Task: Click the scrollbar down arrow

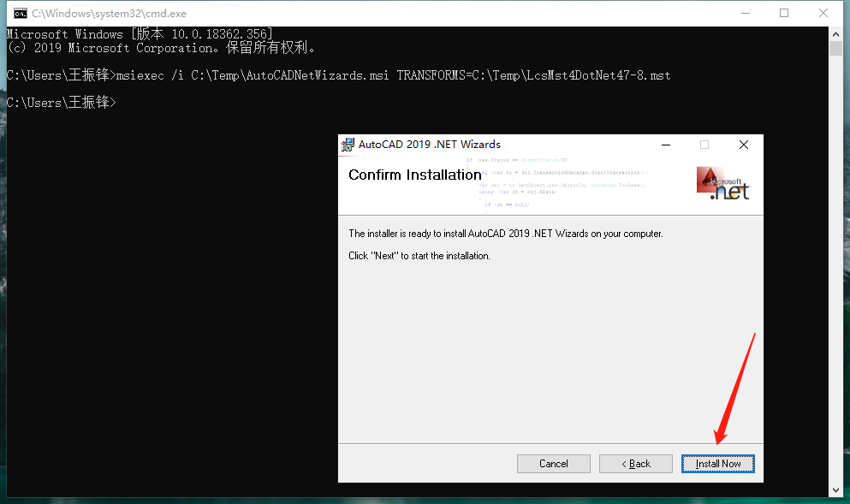Action: (836, 489)
